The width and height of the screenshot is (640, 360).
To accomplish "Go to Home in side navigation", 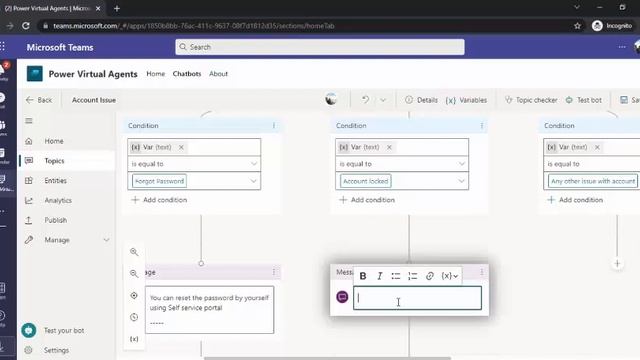I will point(54,141).
